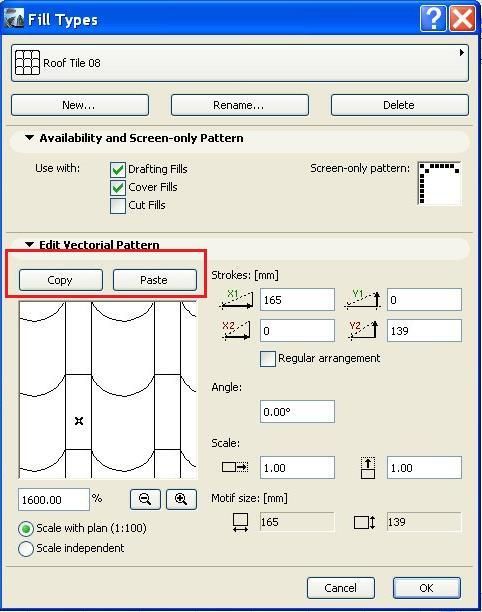Click the Y2 stroke vector icon
Viewport: 482px width, 612px height.
pos(363,331)
